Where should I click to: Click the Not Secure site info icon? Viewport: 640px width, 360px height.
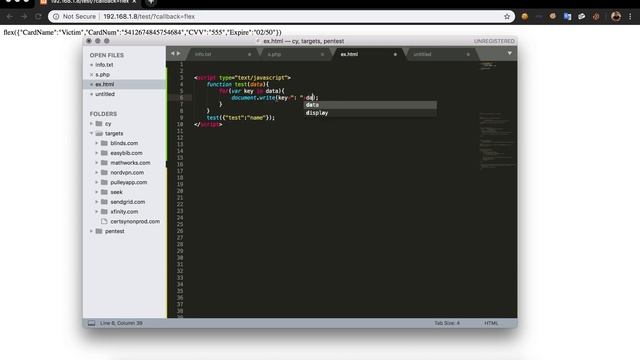(x=56, y=16)
